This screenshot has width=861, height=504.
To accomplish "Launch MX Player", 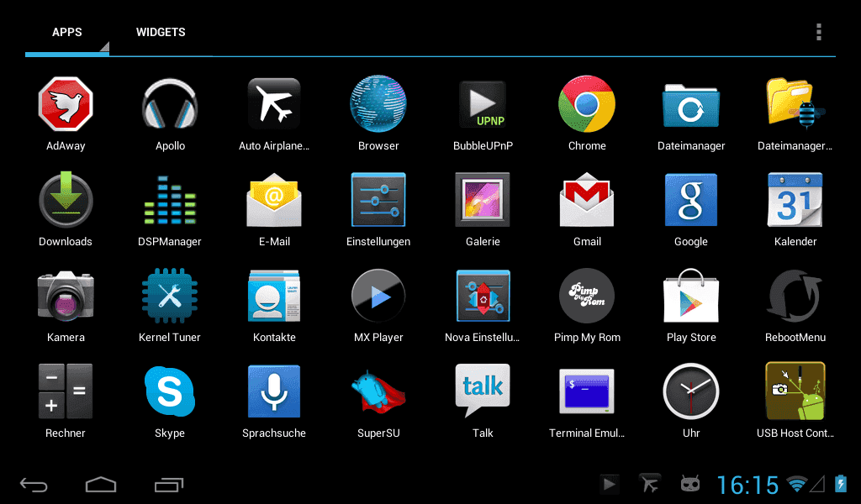I will point(378,296).
